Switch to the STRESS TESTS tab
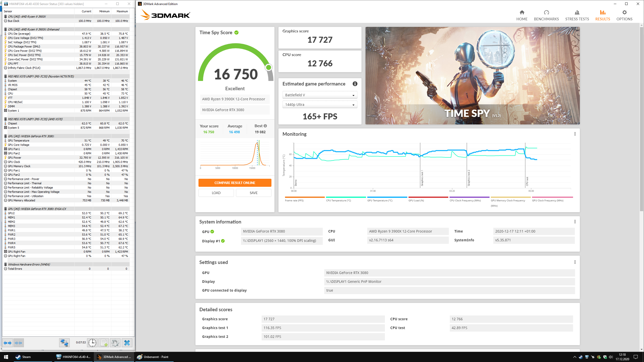Image resolution: width=644 pixels, height=362 pixels. (x=577, y=15)
